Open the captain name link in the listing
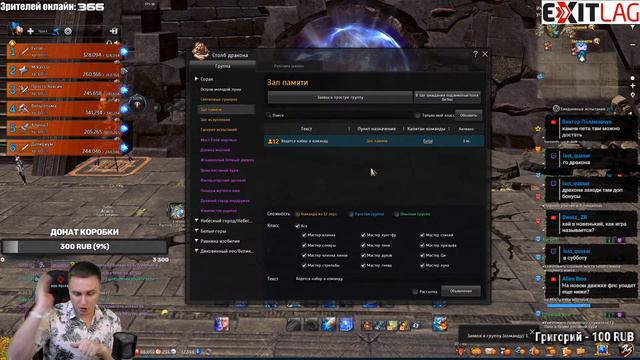The height and width of the screenshot is (360, 640). [x=427, y=141]
